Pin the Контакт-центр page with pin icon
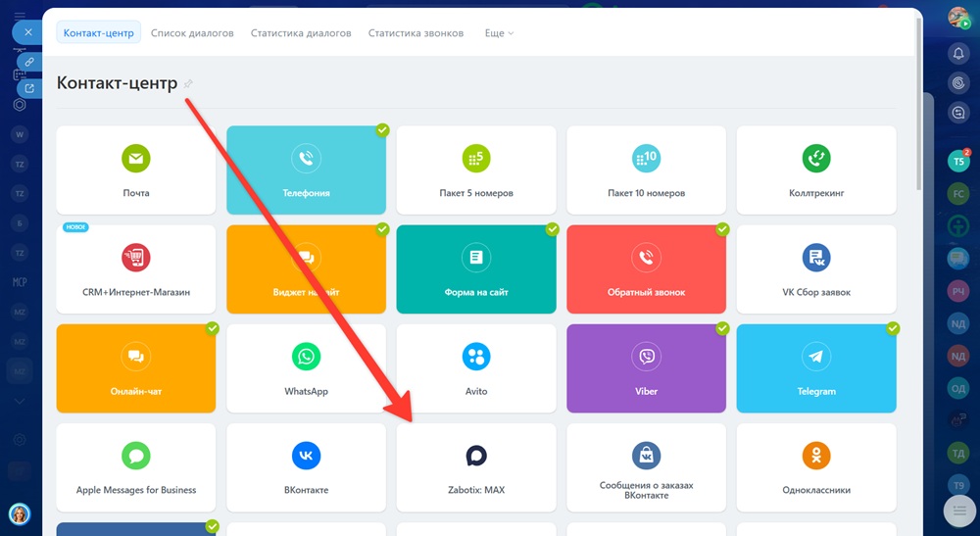Image resolution: width=980 pixels, height=536 pixels. pyautogui.click(x=188, y=83)
